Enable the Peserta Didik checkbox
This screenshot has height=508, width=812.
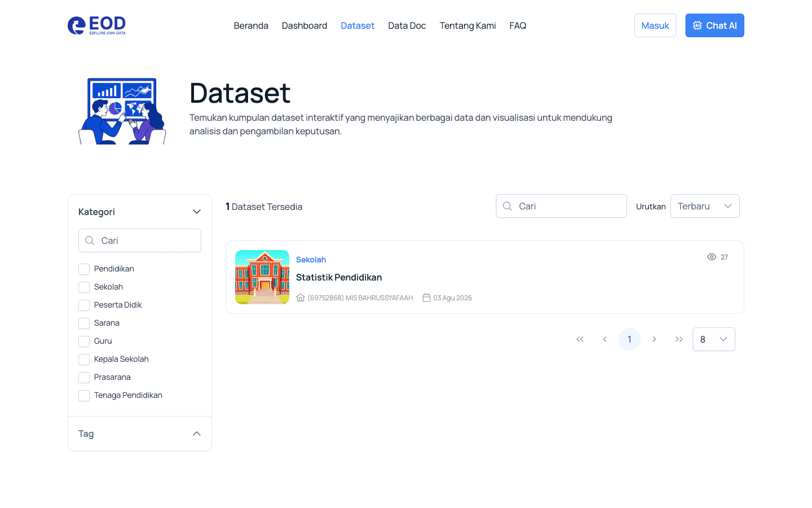coord(84,305)
